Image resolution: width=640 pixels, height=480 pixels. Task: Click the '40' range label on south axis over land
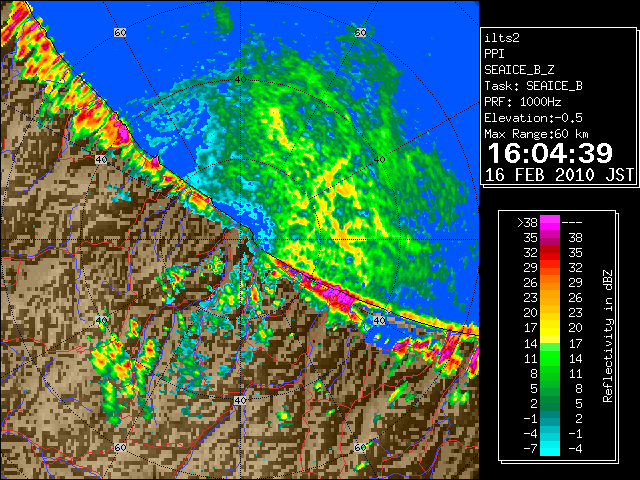[x=240, y=400]
